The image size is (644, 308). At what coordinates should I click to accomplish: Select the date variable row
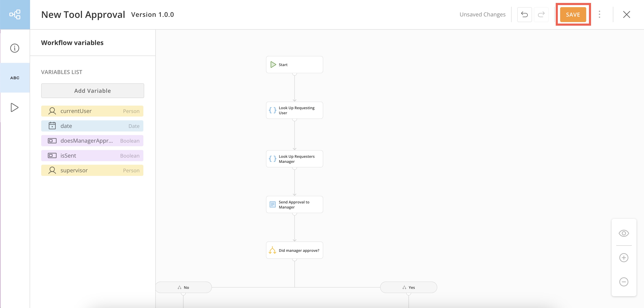point(92,126)
